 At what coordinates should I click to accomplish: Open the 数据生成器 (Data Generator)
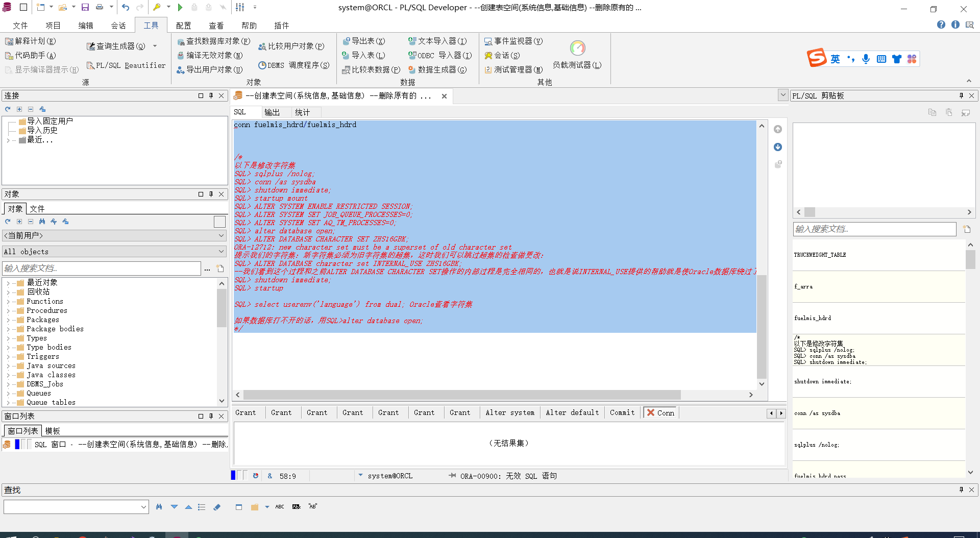(437, 69)
